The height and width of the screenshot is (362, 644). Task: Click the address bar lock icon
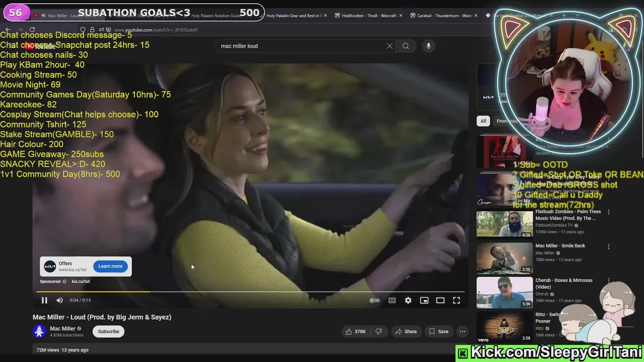pyautogui.click(x=93, y=30)
